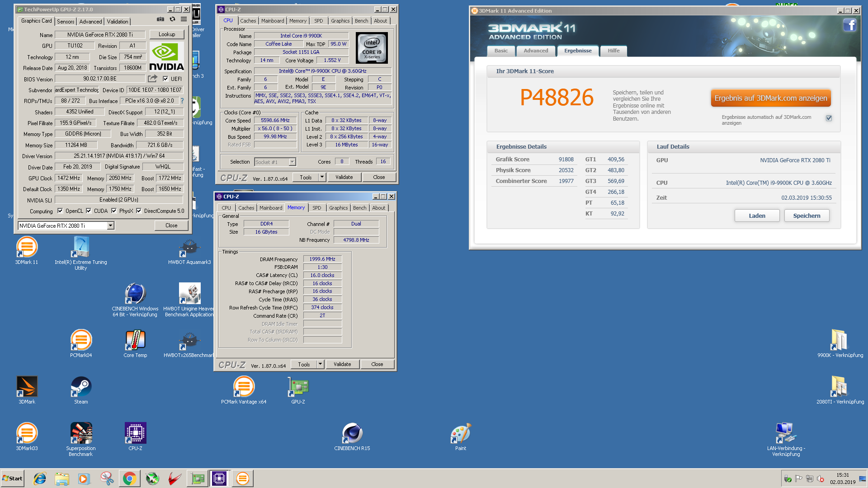The image size is (868, 488).
Task: Click the Show desktop strip at taskbar end
Action: pyautogui.click(x=863, y=479)
